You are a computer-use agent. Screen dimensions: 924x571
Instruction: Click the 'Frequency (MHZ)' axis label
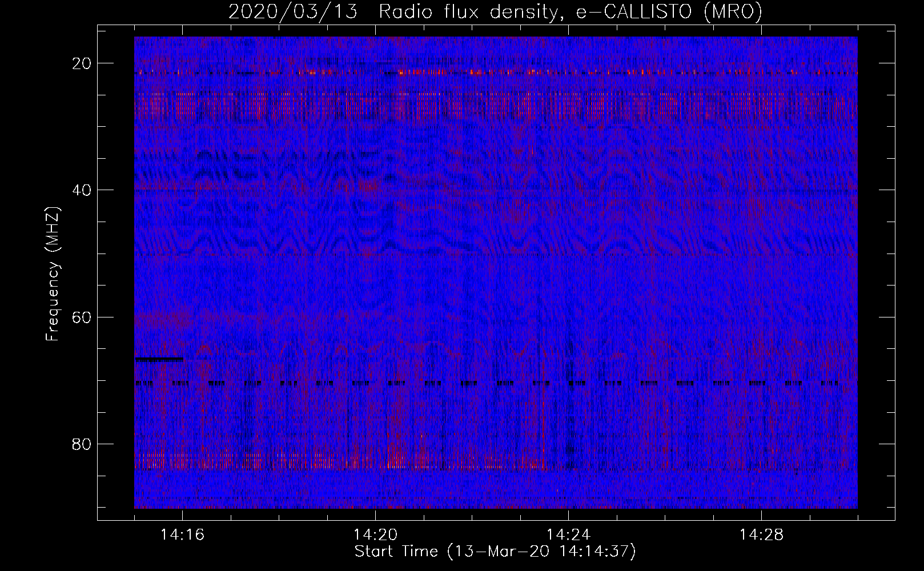(x=52, y=274)
